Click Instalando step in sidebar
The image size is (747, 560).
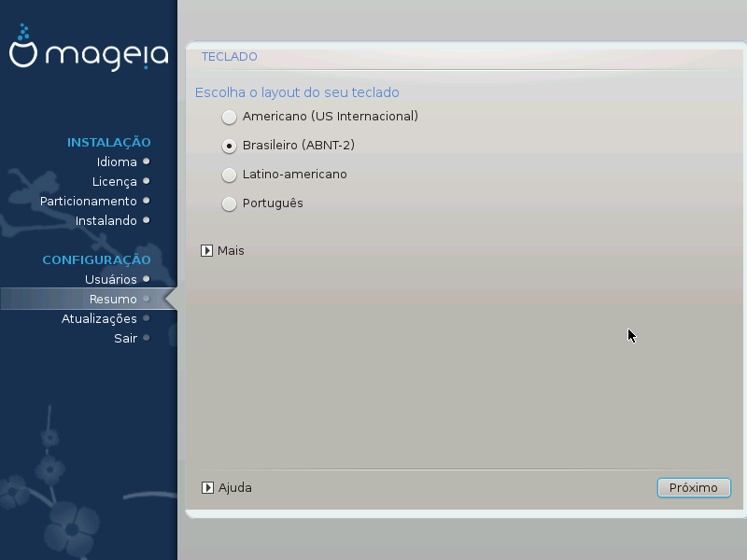pyautogui.click(x=106, y=220)
